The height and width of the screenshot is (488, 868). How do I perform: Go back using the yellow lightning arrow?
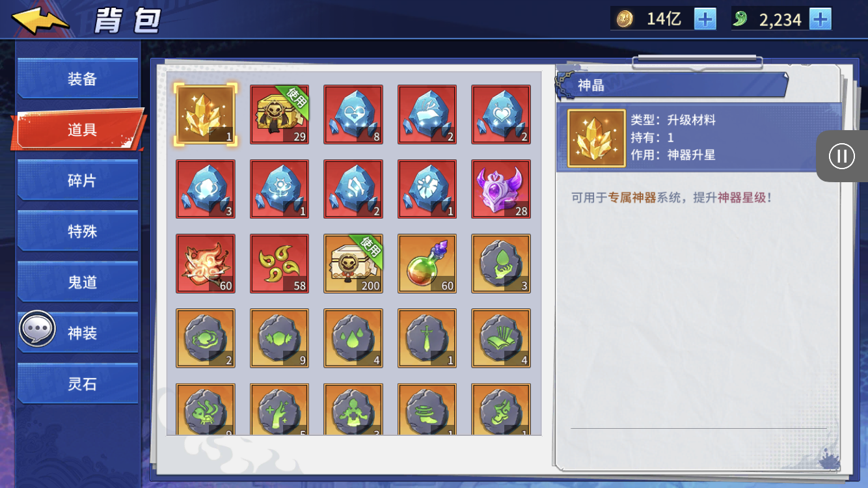(40, 20)
